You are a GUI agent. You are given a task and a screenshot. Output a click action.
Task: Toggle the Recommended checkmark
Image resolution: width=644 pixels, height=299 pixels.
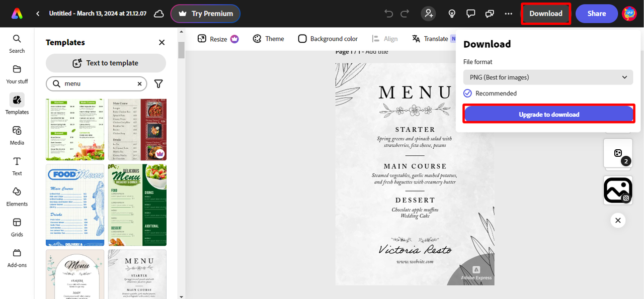pyautogui.click(x=467, y=93)
